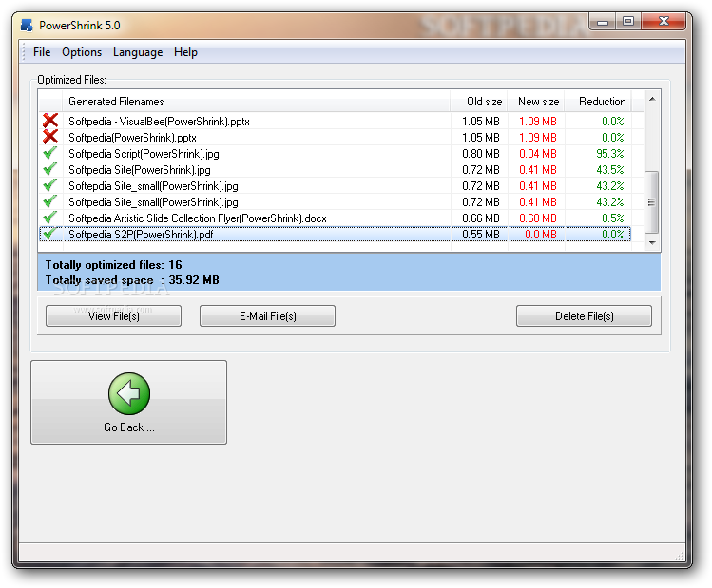This screenshot has height=588, width=712.
Task: Sort by Generated Filenames column header
Action: pos(257,102)
